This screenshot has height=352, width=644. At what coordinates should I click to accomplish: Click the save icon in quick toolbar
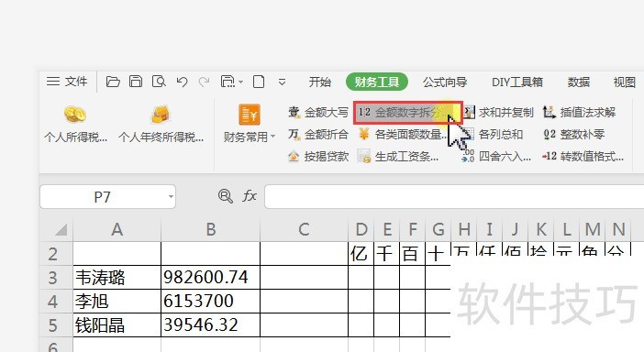pos(136,82)
